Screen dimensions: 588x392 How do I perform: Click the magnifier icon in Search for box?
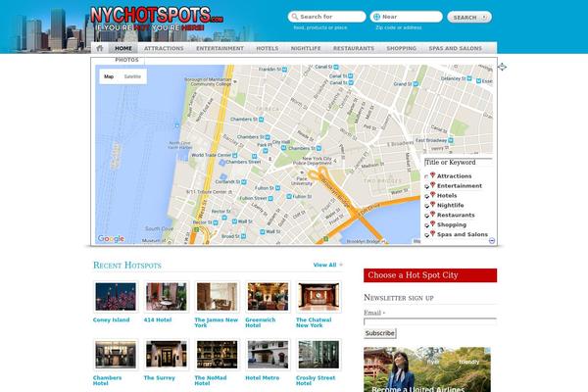295,17
